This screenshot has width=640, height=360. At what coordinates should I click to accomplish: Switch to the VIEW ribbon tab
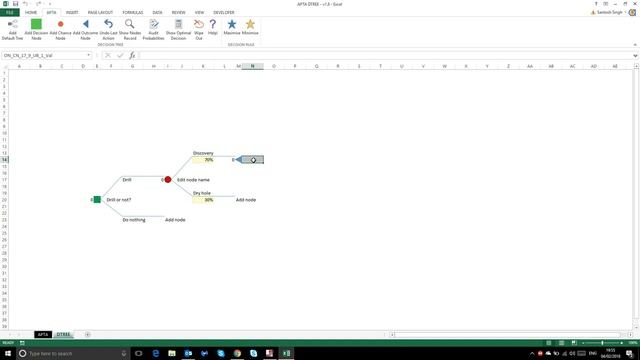pyautogui.click(x=199, y=13)
